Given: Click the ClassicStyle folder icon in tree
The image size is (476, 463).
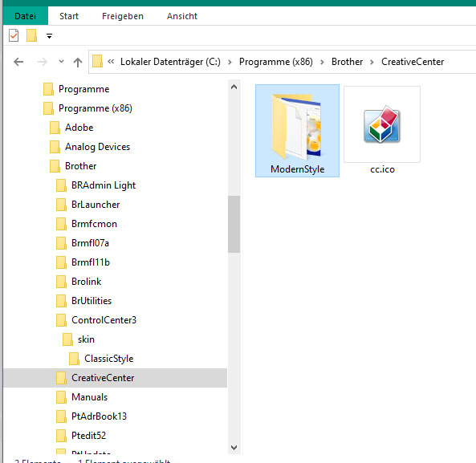Looking at the screenshot, I should coord(74,359).
